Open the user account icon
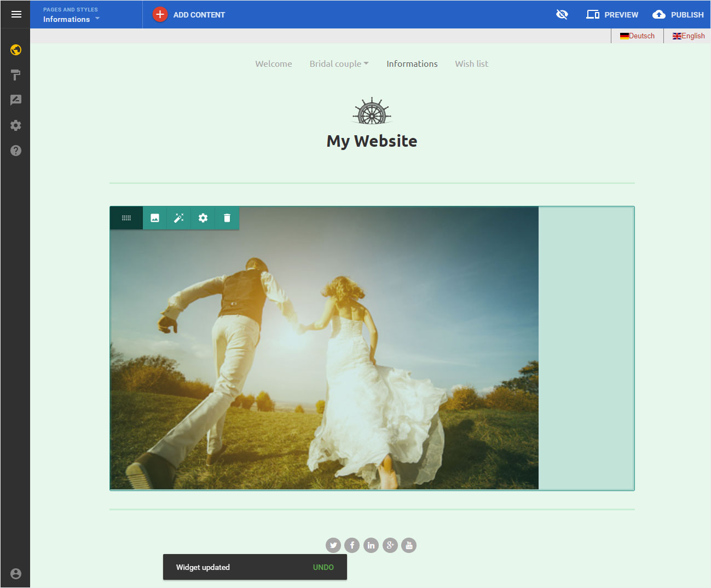The image size is (711, 588). [x=16, y=574]
